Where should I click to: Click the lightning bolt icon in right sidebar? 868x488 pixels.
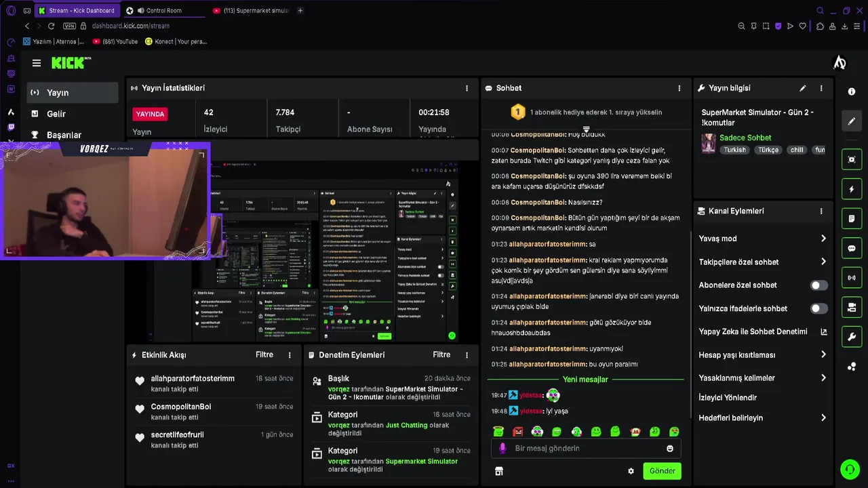[x=852, y=189]
